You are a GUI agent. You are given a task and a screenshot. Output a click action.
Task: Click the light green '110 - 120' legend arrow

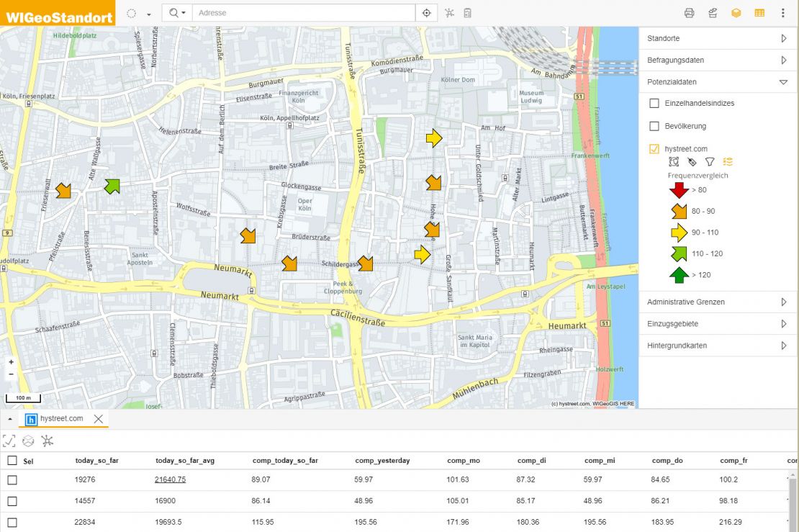680,254
